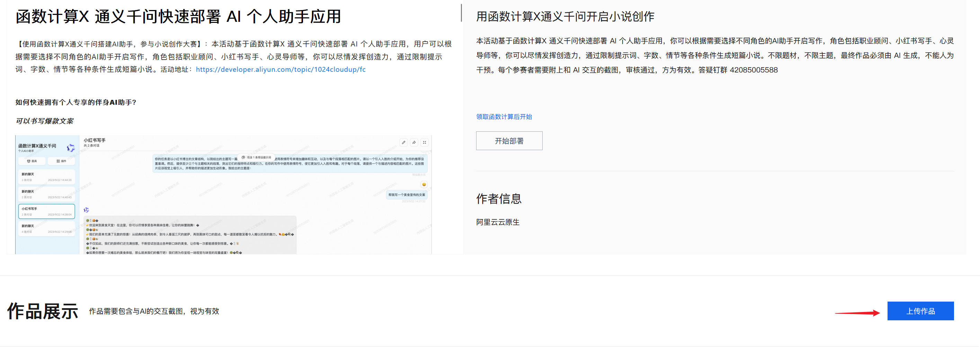Image resolution: width=980 pixels, height=347 pixels.
Task: Click the note 作品需要包含与AI的交互截图，视为有效
Action: click(154, 311)
